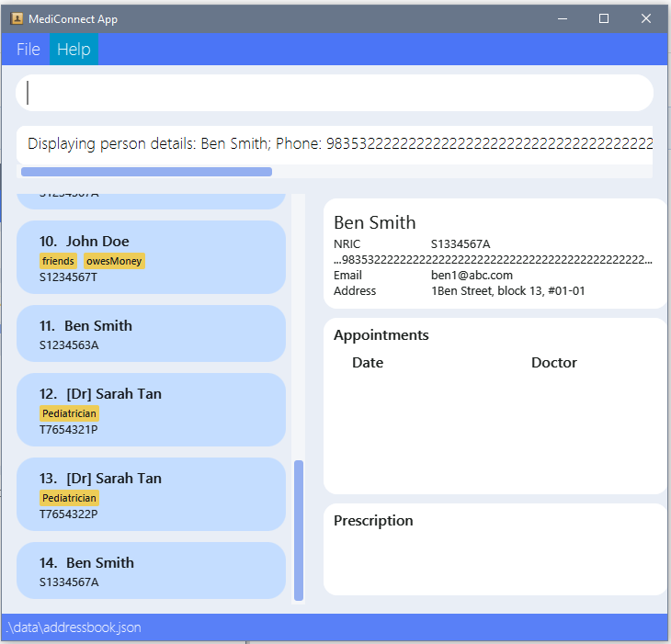Click the Doctor column header
The width and height of the screenshot is (671, 644).
coord(553,363)
